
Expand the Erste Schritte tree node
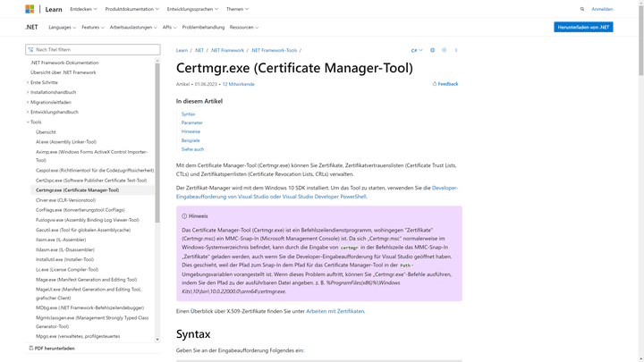pyautogui.click(x=28, y=82)
